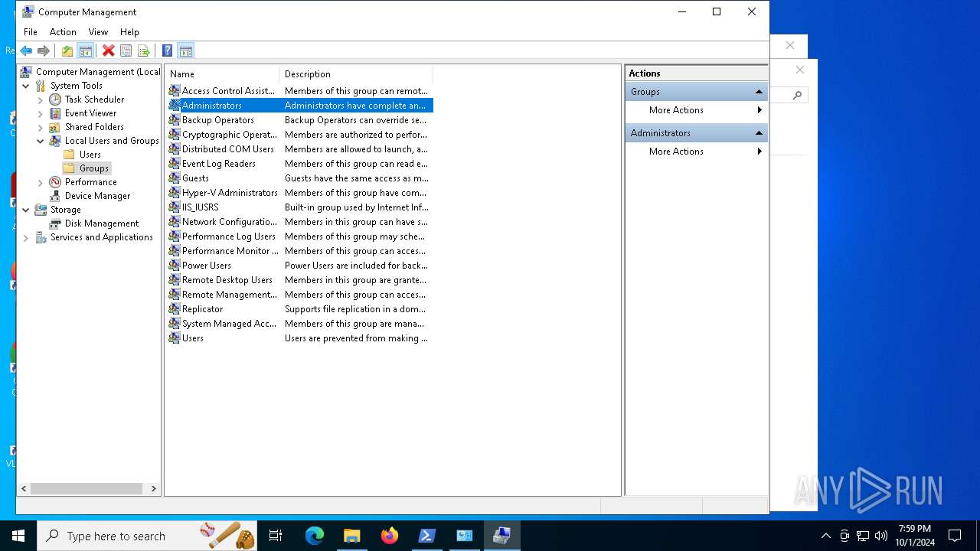Click the Event Log Readers group icon
This screenshot has height=551, width=980.
[175, 164]
